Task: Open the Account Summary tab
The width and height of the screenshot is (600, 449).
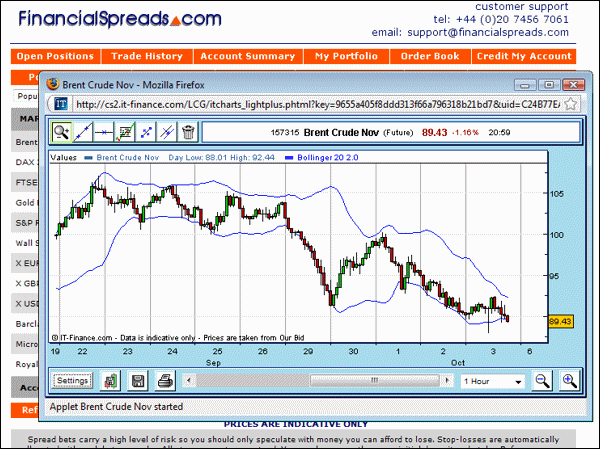Action: coord(248,56)
